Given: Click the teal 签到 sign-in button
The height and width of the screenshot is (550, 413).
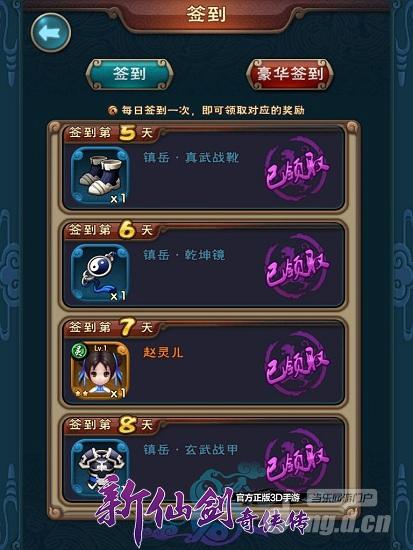Looking at the screenshot, I should point(130,74).
